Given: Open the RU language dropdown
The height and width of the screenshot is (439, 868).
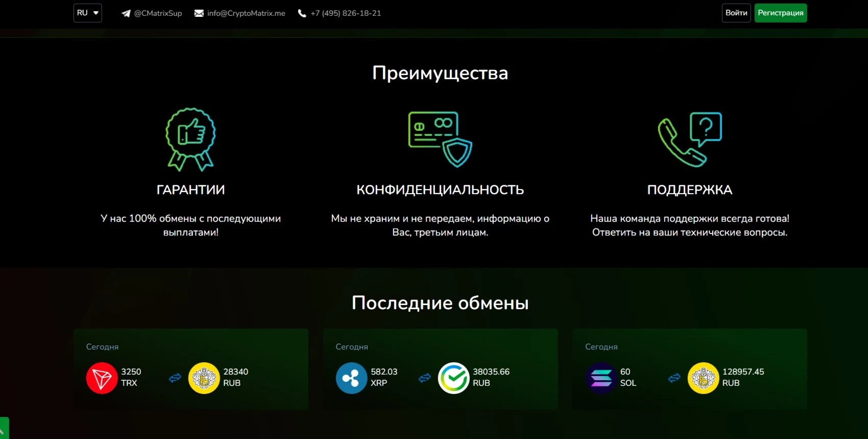Looking at the screenshot, I should pos(87,13).
